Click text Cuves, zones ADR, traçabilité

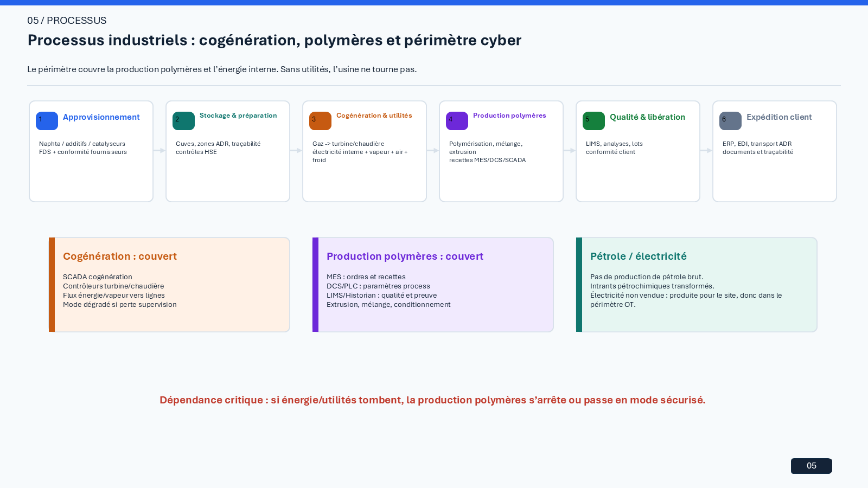point(218,144)
